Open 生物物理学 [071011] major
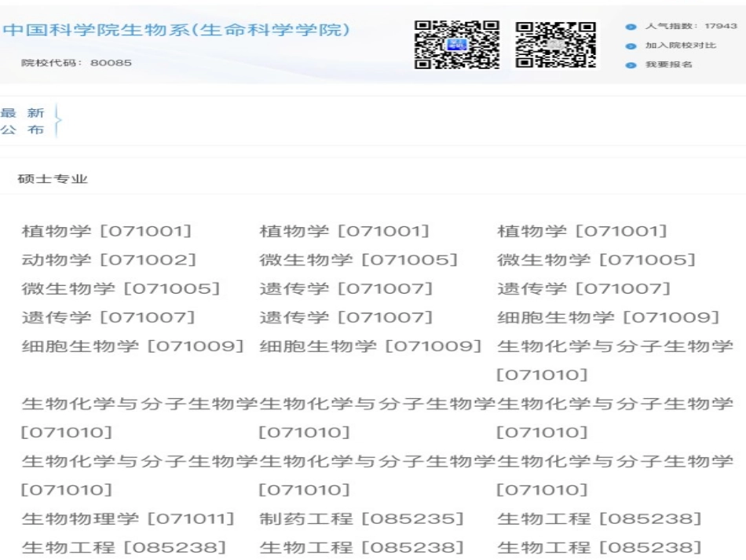Viewport: 746px width, 560px height. click(128, 518)
